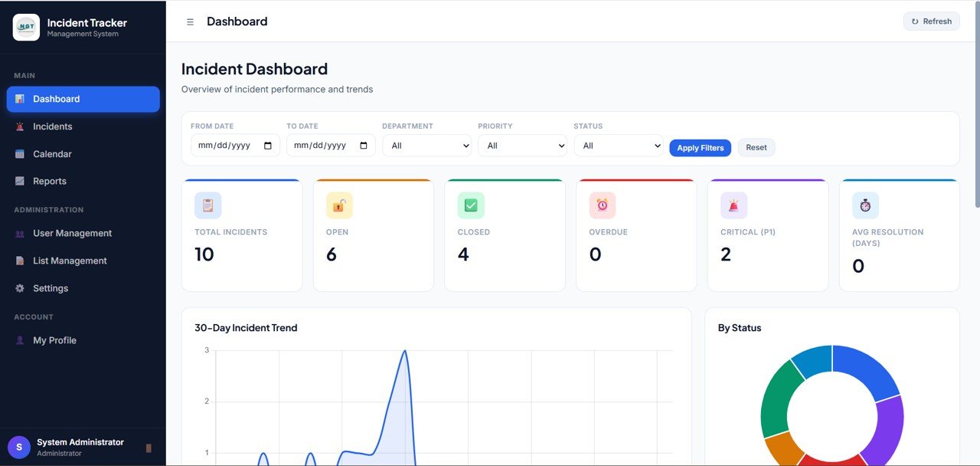
Task: Click the page vertical scrollbar
Action: 976,103
